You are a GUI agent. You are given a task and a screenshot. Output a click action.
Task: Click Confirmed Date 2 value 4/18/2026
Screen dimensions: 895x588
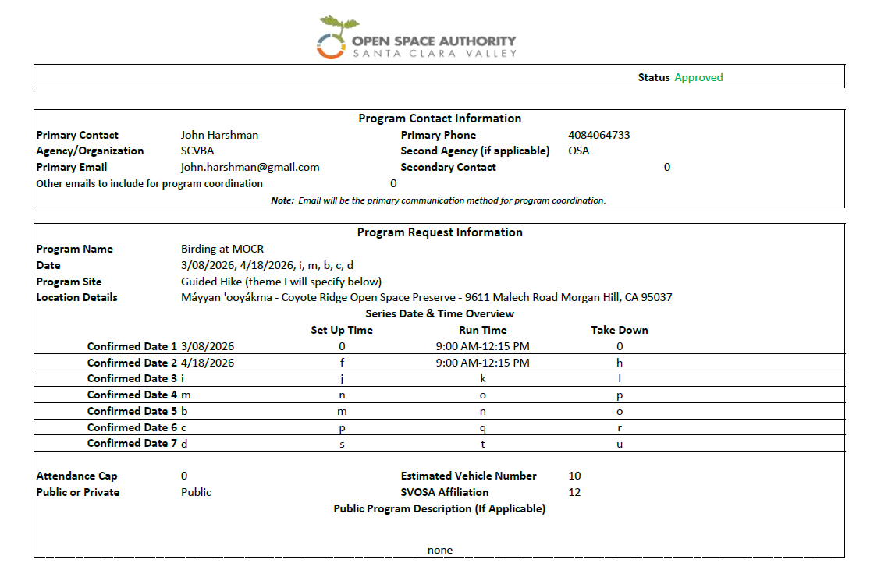pyautogui.click(x=208, y=363)
